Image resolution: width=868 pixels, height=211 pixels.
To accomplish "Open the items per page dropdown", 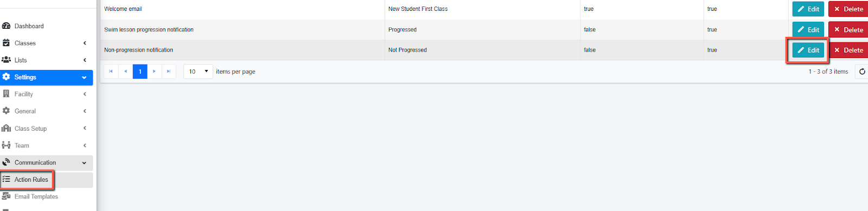I will (198, 72).
